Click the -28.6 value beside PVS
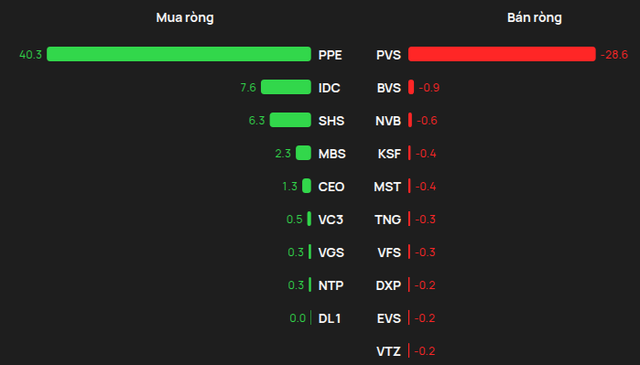Screen dimensions: 640x365 (x=614, y=55)
